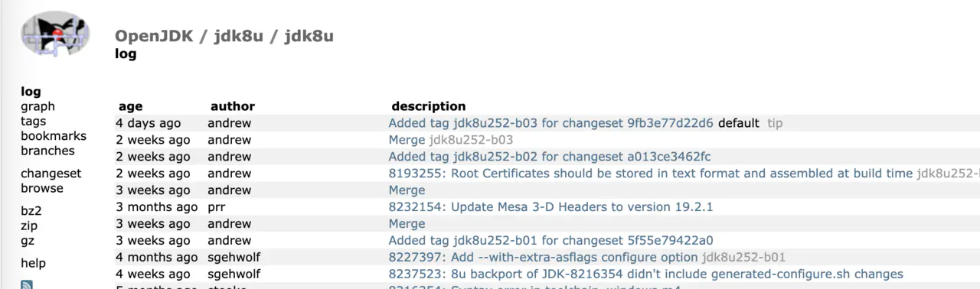Image resolution: width=980 pixels, height=289 pixels.
Task: Download the bz2 archive
Action: coord(31,211)
